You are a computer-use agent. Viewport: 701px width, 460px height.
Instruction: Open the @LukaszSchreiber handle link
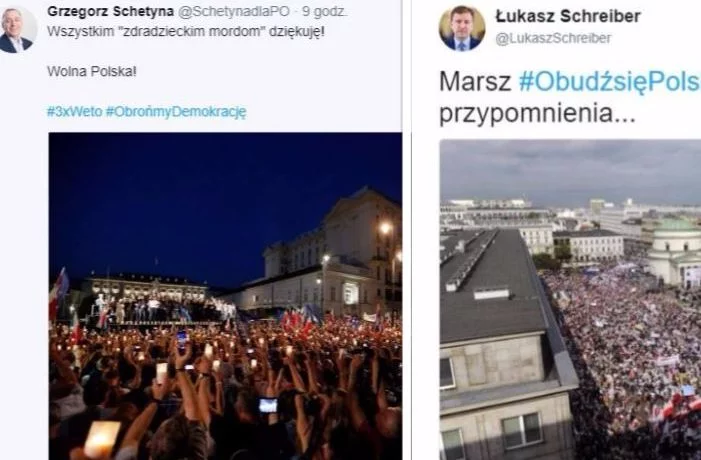pyautogui.click(x=553, y=39)
